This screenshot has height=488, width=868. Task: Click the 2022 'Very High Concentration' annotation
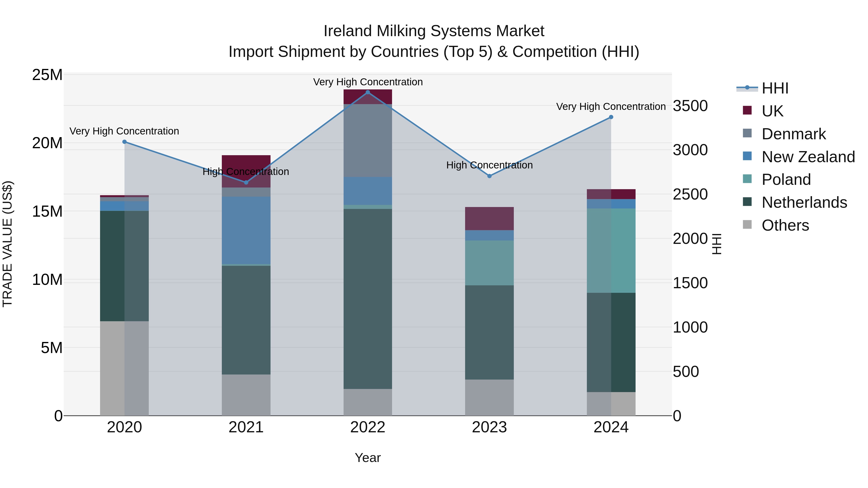tap(368, 82)
